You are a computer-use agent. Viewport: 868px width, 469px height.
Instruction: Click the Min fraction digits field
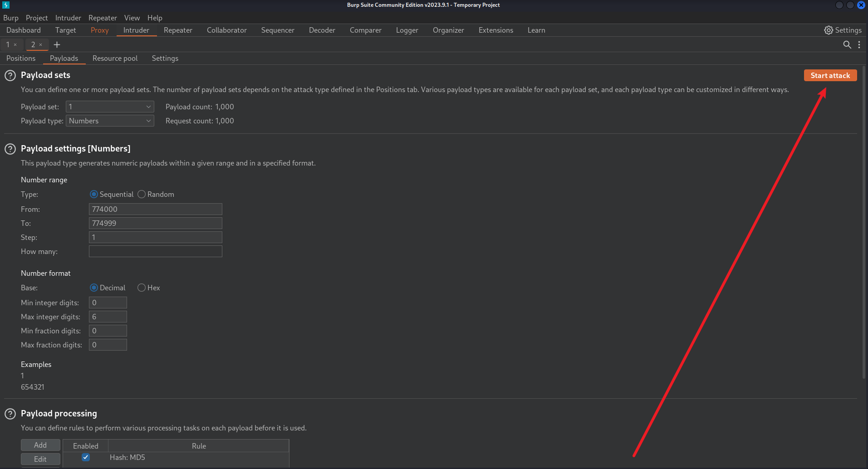tap(108, 331)
